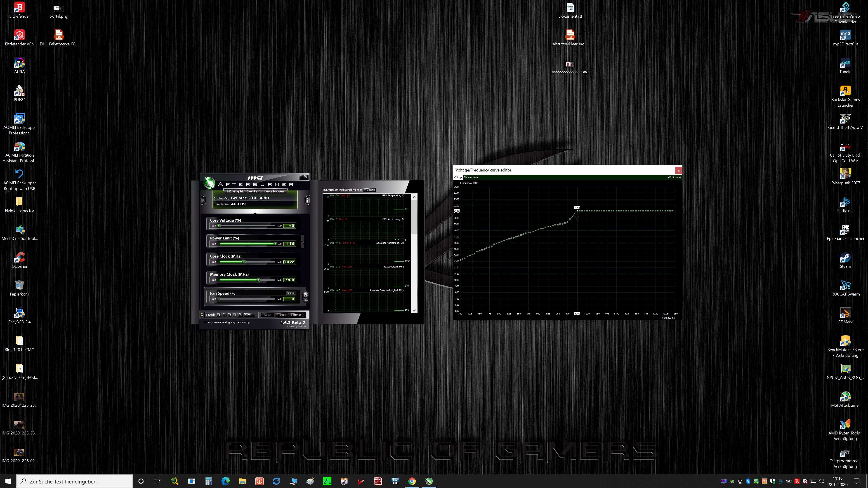
Task: Open Afterburner Settings
Action: pyautogui.click(x=296, y=315)
